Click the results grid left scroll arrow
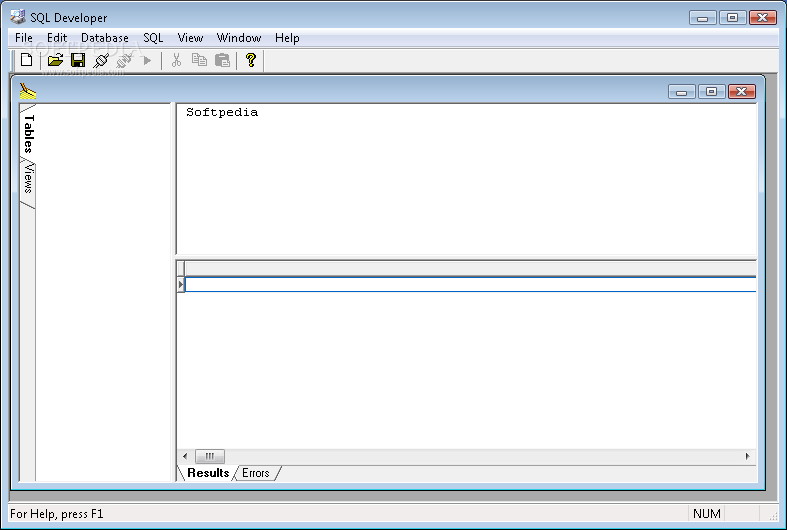Viewport: 787px width, 530px height. pos(185,456)
